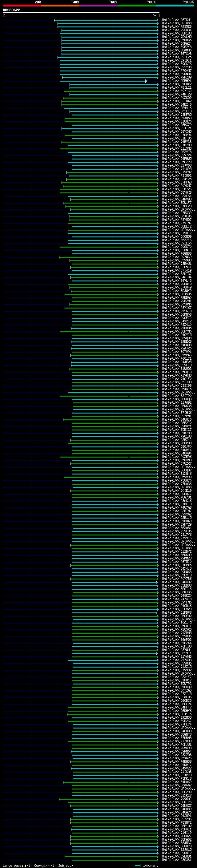
Task: Open hit UniRef100_Q3JRC9
Action: pyautogui.click(x=177, y=775)
